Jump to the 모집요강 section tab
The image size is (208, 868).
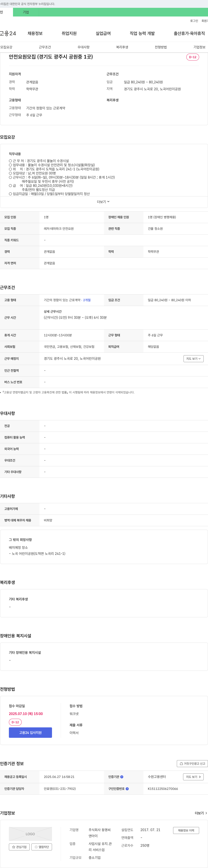6,47
